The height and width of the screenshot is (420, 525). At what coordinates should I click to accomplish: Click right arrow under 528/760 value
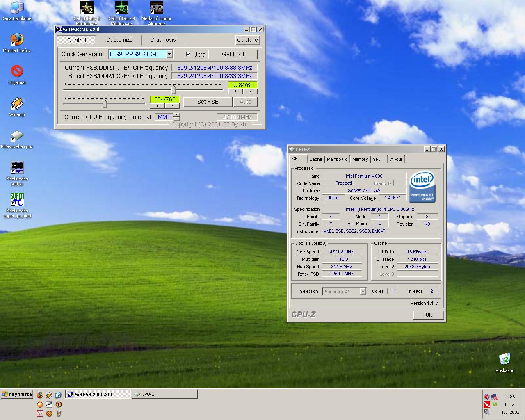click(x=250, y=91)
